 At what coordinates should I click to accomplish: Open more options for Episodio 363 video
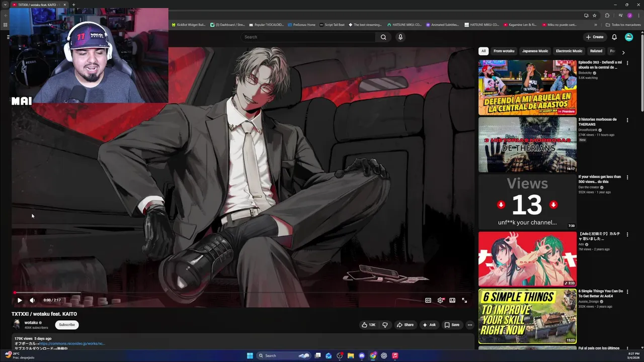click(627, 63)
